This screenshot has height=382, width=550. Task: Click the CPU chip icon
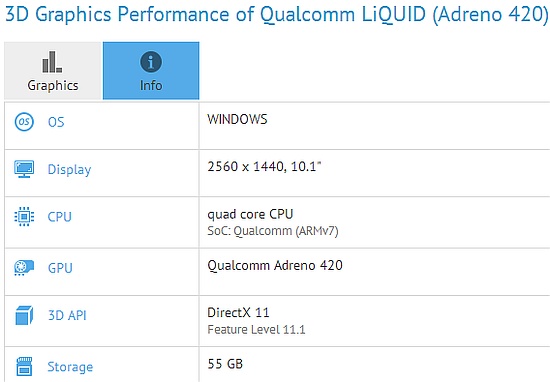(24, 216)
